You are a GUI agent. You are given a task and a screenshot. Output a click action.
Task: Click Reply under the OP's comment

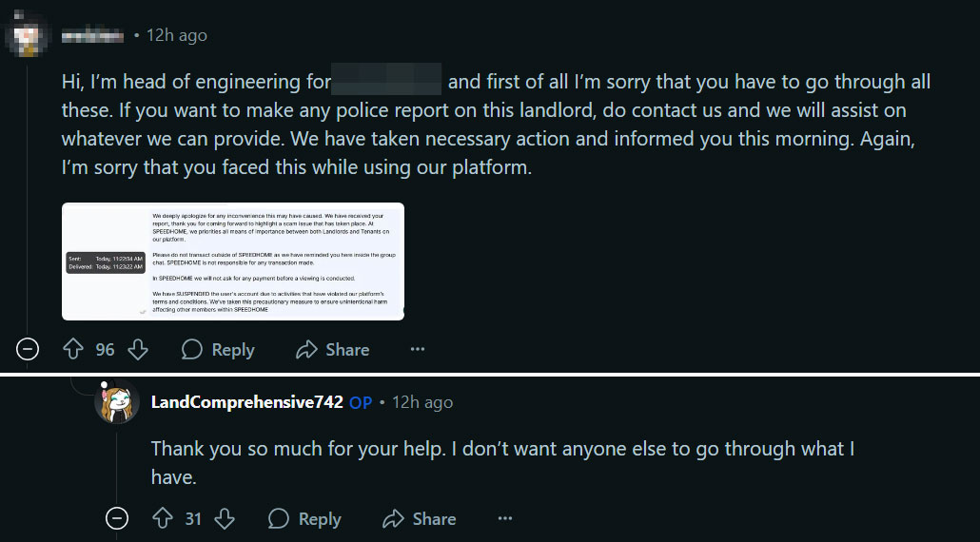coord(304,518)
